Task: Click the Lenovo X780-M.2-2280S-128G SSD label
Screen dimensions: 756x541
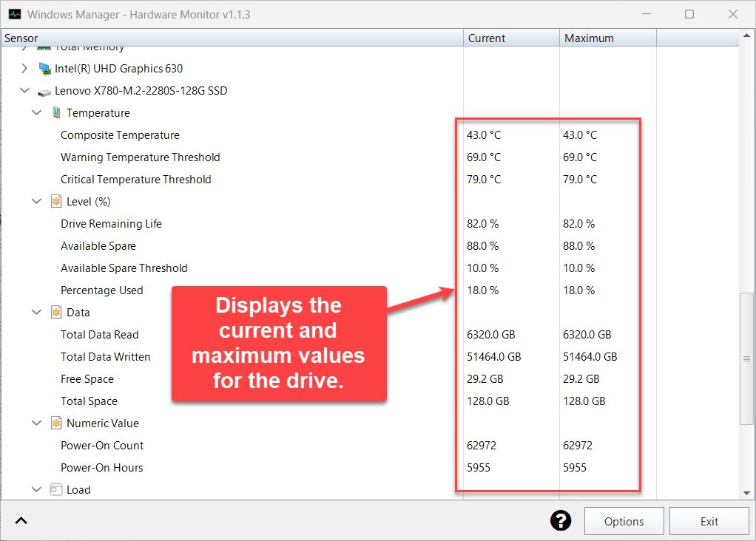Action: click(141, 91)
